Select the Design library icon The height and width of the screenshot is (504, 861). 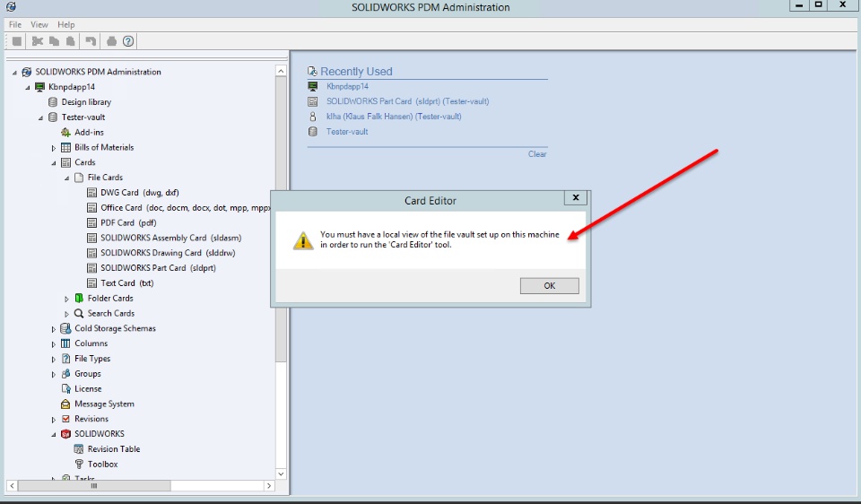53,102
